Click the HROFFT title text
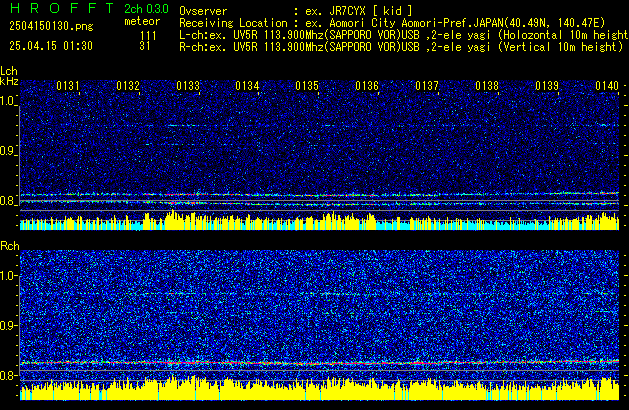This screenshot has width=629, height=410. [61, 8]
